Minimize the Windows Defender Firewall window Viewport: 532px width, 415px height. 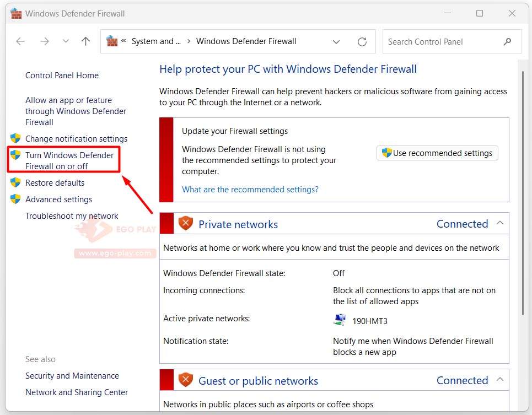pos(448,13)
